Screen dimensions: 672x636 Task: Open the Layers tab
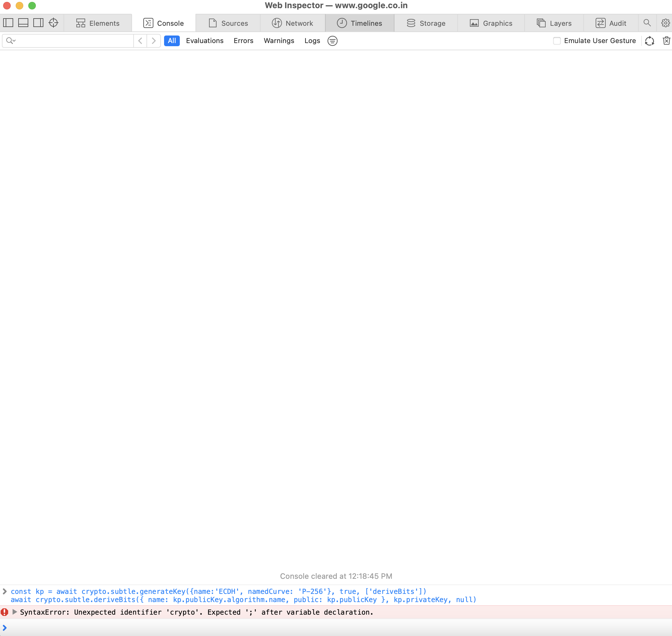click(554, 23)
